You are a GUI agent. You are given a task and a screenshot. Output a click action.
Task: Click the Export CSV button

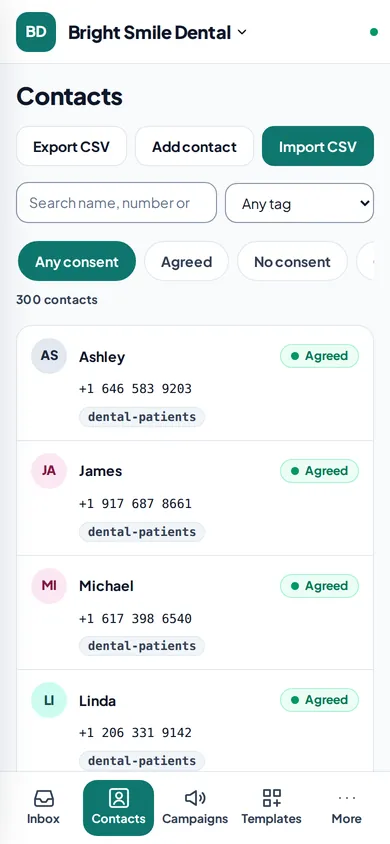72,146
